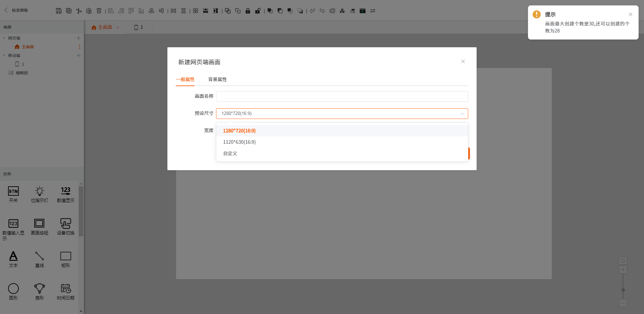Click the align bottom icon
The width and height of the screenshot is (644, 314).
coord(141,11)
